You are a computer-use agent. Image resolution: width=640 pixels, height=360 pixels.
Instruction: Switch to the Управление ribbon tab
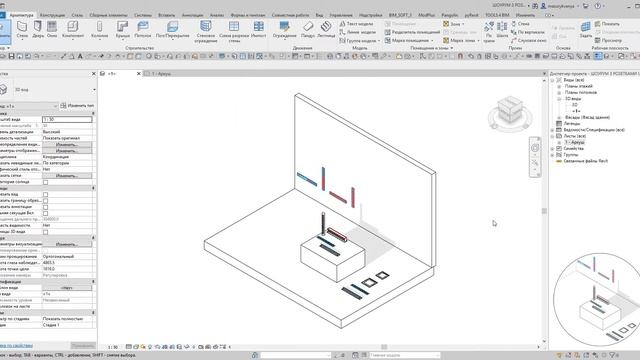coord(341,15)
